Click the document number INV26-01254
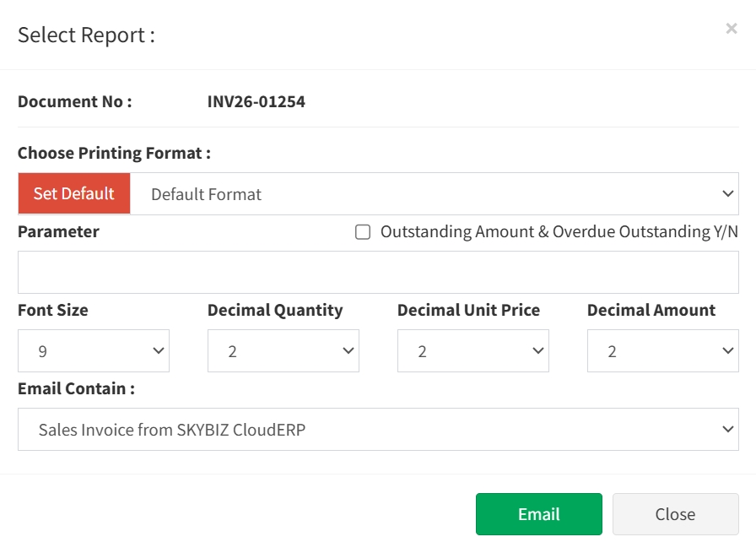This screenshot has height=553, width=756. [x=256, y=102]
